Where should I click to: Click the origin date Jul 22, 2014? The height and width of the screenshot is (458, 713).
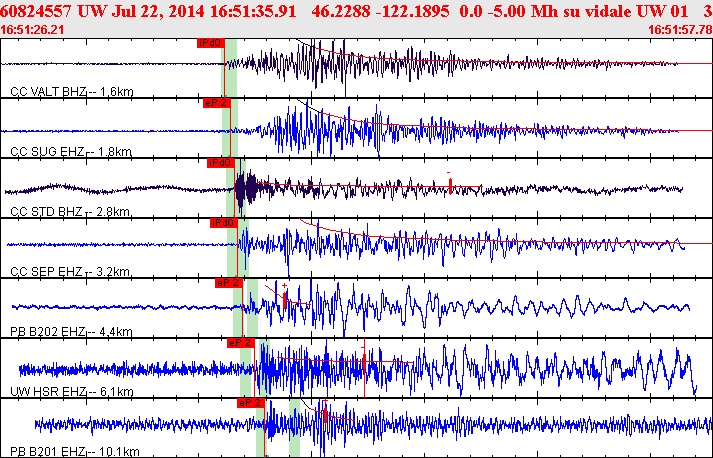(x=158, y=11)
